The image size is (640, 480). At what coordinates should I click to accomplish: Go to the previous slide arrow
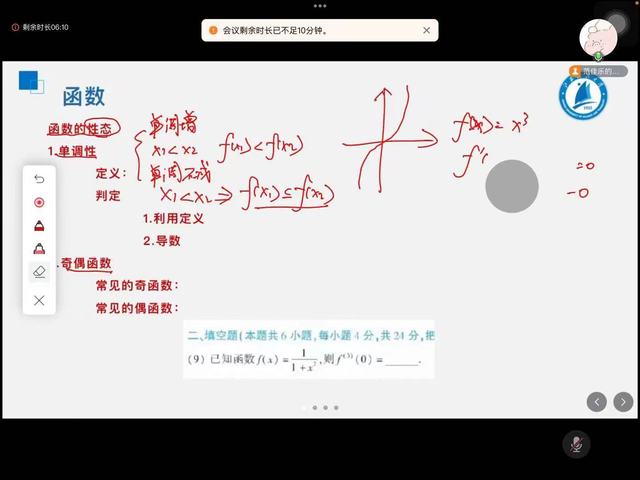[596, 402]
